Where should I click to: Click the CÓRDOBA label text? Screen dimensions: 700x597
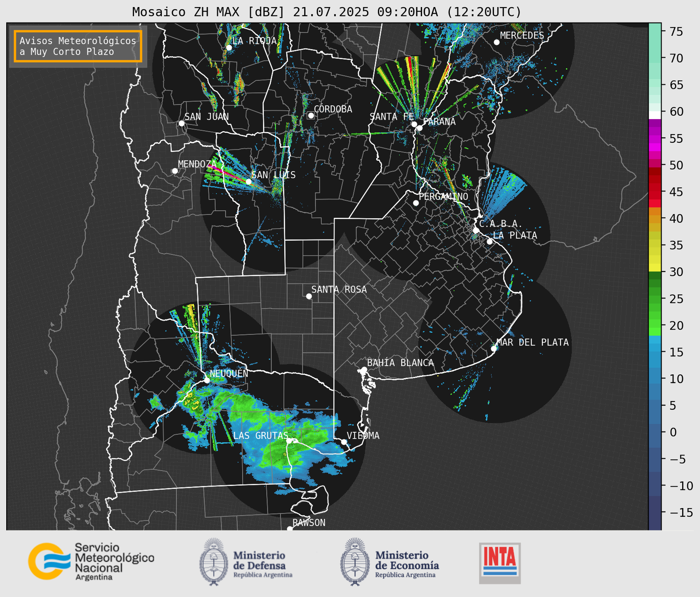pyautogui.click(x=333, y=109)
